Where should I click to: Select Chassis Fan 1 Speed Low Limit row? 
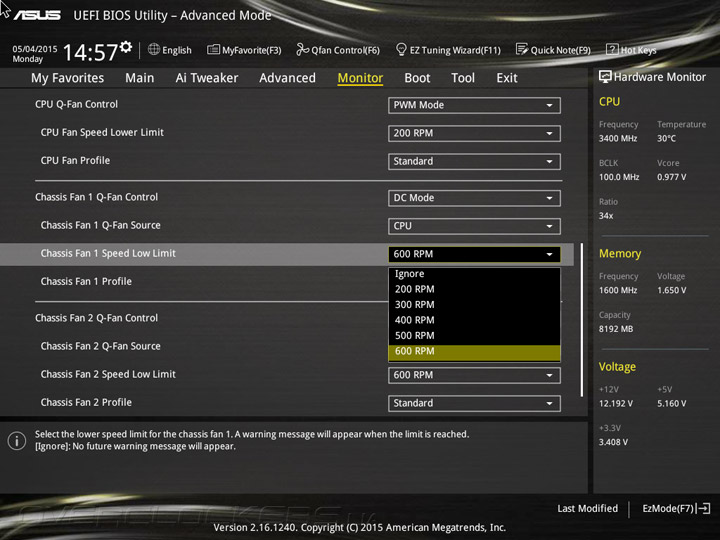tap(287, 254)
